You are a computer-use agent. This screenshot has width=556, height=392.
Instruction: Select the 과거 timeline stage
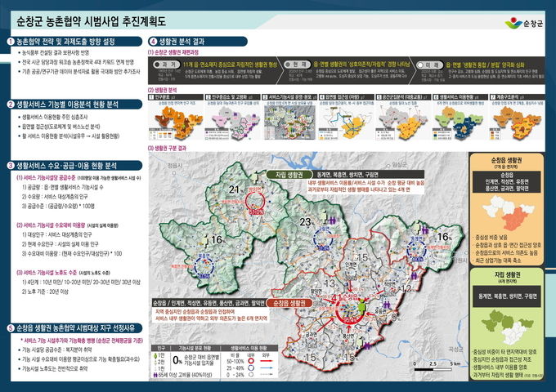tap(169, 62)
